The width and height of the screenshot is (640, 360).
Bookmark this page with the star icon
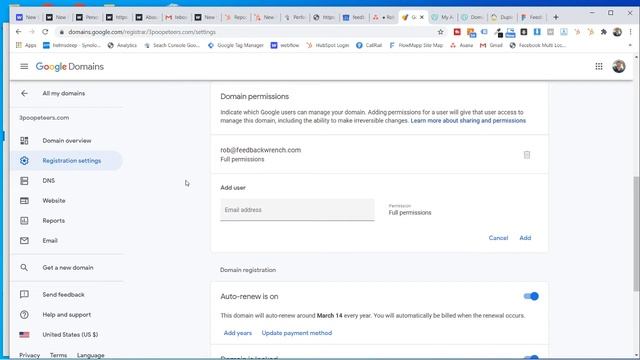pos(440,32)
